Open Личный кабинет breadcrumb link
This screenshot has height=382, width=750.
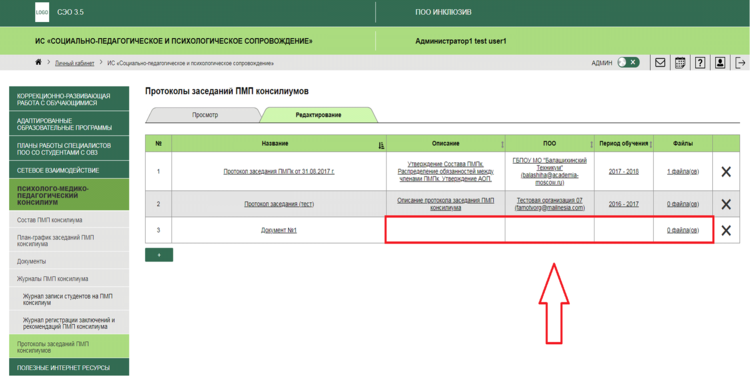point(75,63)
